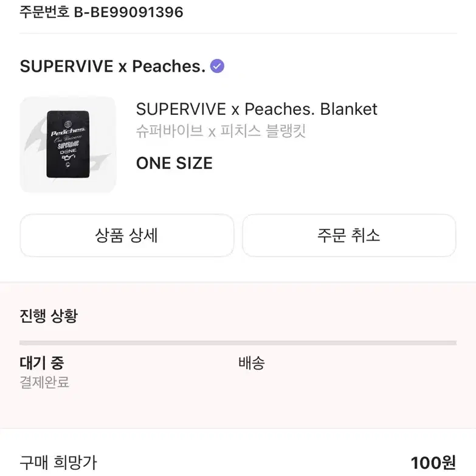Open SUPERVIVE x Peaches. brand header

point(113,66)
